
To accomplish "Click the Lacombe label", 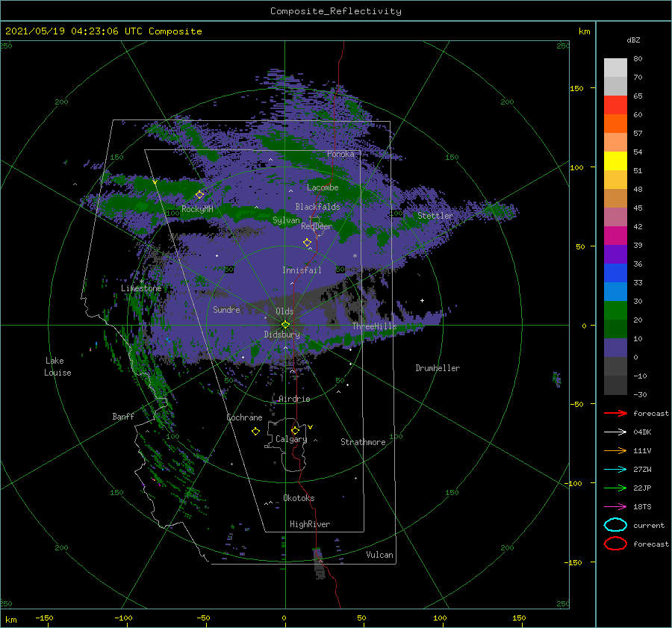I will point(323,187).
